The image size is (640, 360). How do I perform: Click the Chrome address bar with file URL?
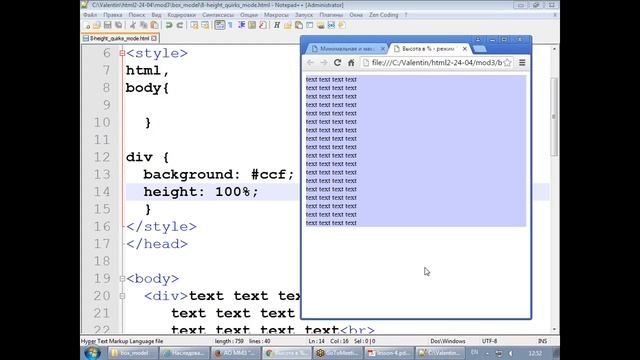[437, 63]
